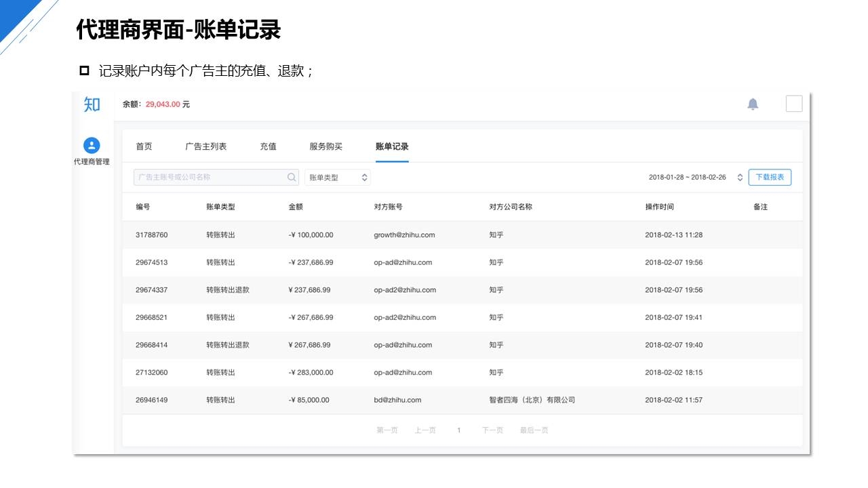Open the notification bell

(x=753, y=104)
